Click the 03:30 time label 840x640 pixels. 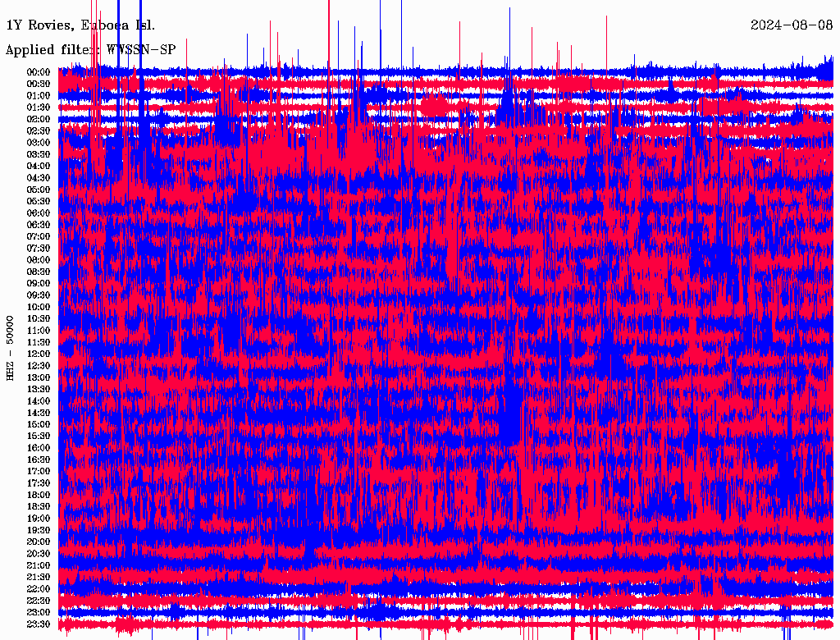[39, 154]
